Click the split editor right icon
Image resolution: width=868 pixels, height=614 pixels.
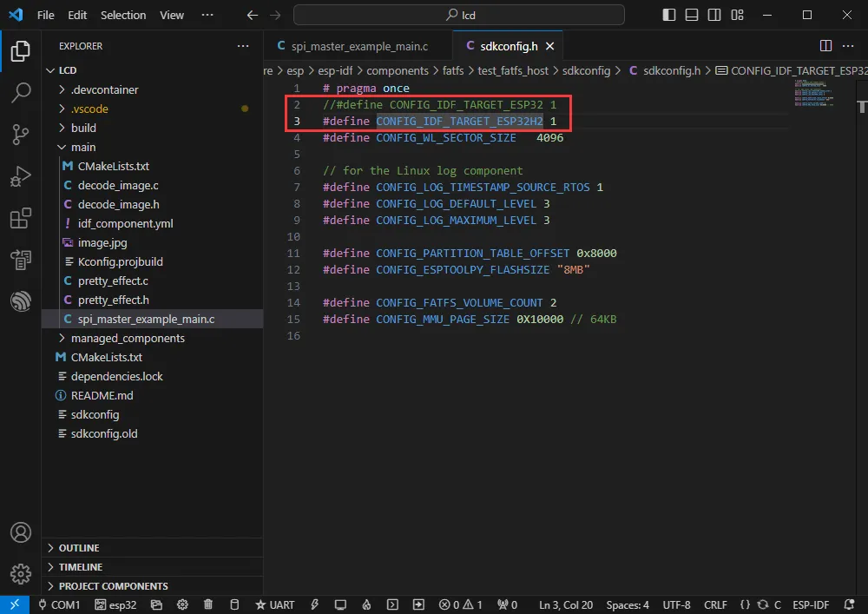pos(825,46)
